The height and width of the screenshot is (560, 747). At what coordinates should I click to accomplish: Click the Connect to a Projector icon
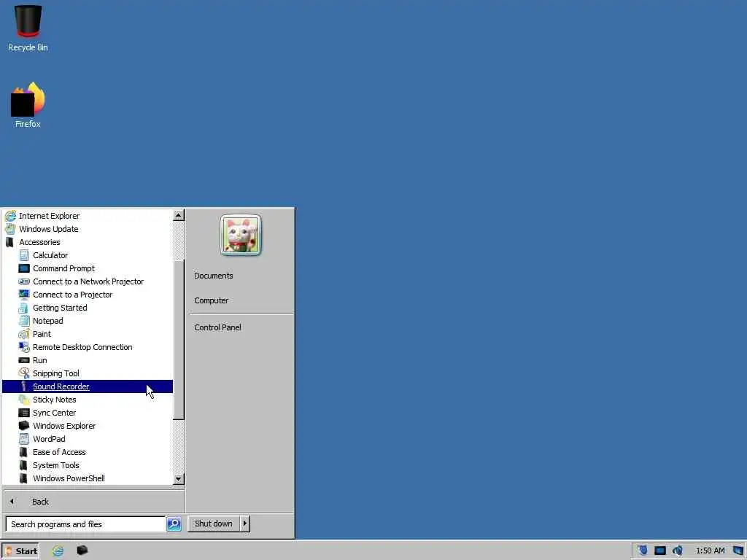(x=24, y=295)
